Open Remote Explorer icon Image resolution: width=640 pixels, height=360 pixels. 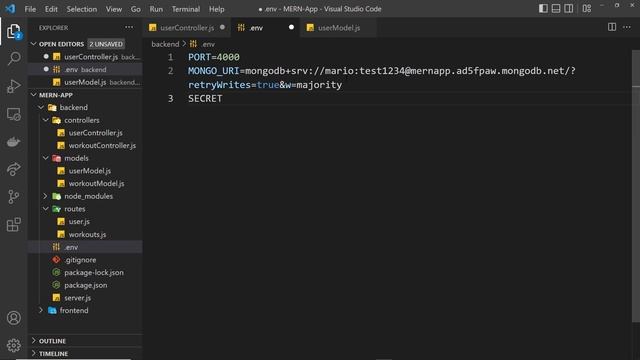pos(13,114)
